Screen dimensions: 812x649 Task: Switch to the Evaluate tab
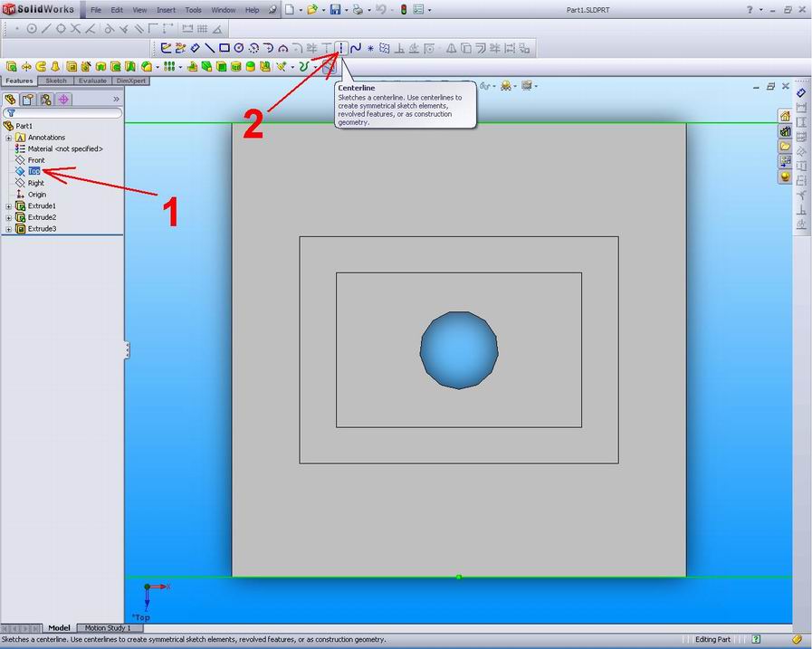[x=91, y=81]
